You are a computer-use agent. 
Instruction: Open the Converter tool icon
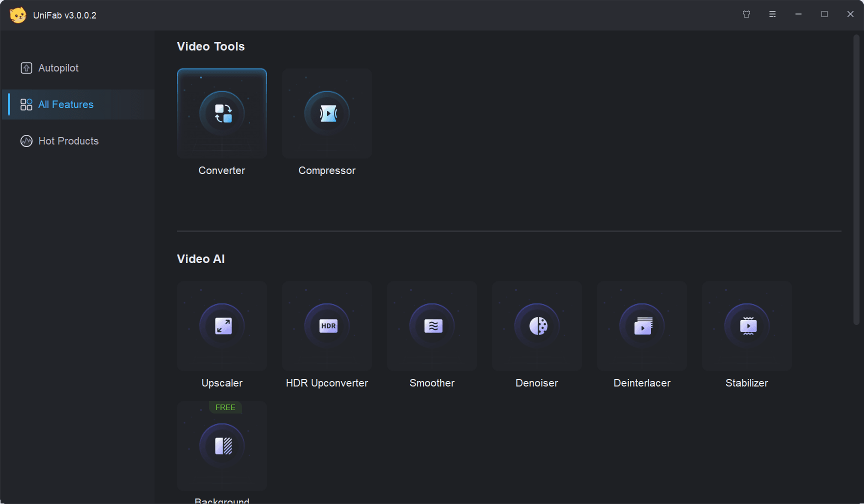point(222,113)
